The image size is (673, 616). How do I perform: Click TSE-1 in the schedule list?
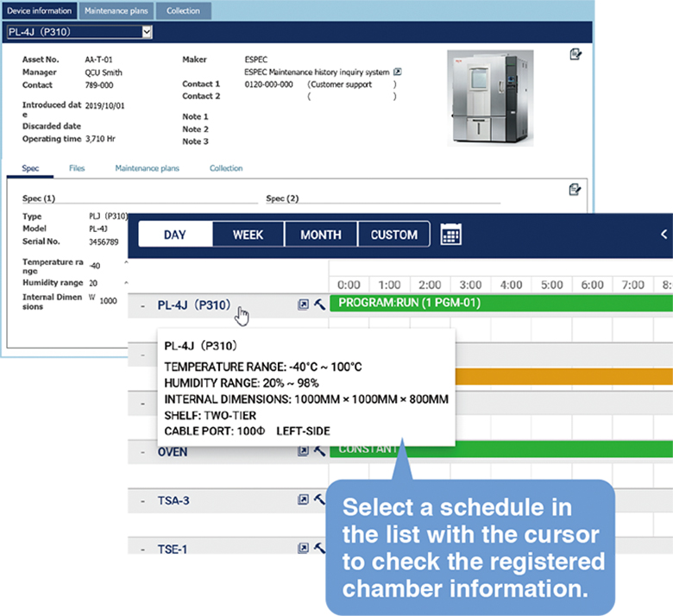(x=172, y=550)
